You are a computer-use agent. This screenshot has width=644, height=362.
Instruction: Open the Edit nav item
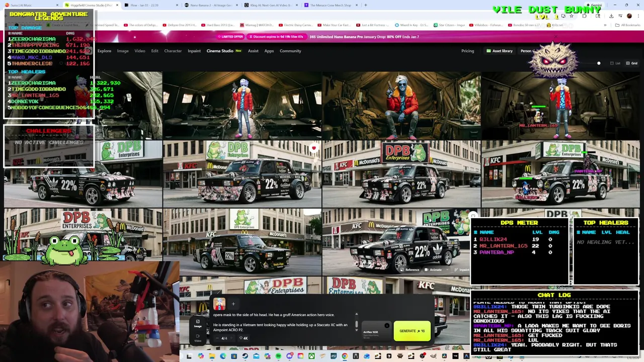(x=154, y=51)
